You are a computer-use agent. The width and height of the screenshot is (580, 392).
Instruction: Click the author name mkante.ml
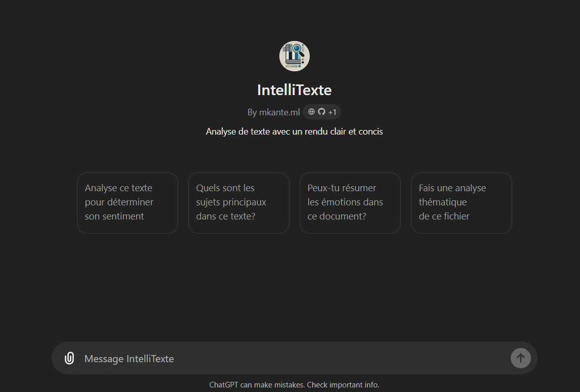pos(279,112)
